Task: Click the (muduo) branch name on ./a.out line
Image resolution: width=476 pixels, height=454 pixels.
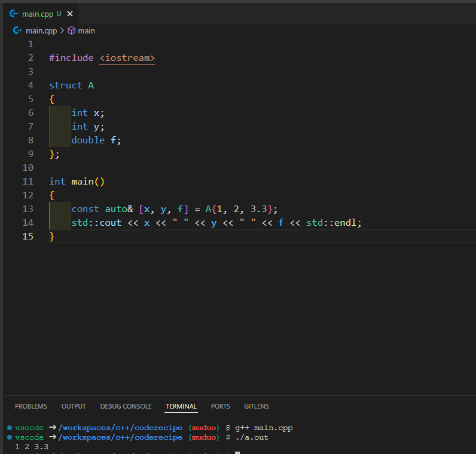Action: (x=204, y=437)
